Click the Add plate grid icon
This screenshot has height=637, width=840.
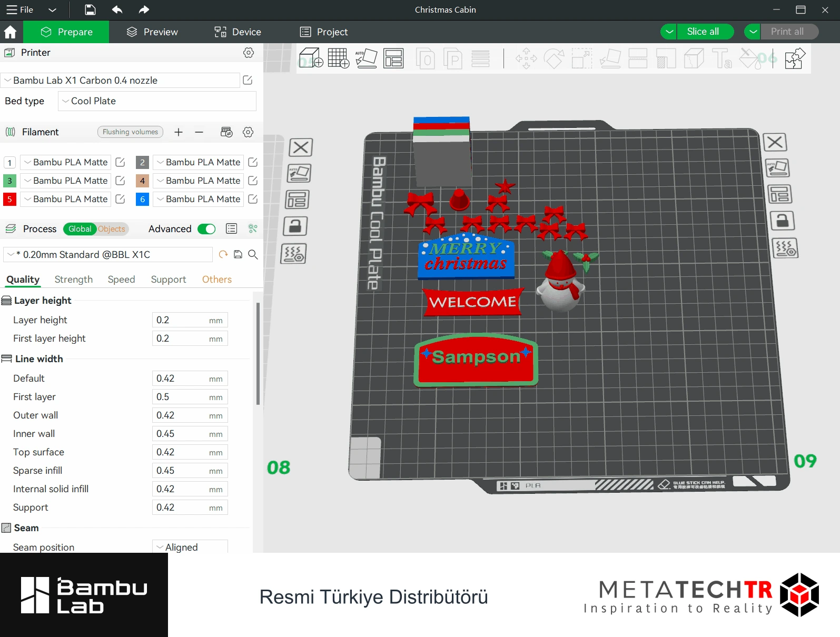(338, 58)
